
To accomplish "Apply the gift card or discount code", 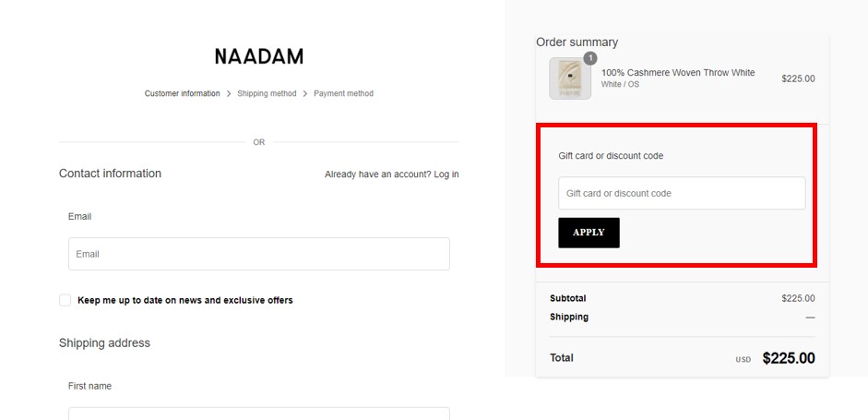I will click(589, 233).
